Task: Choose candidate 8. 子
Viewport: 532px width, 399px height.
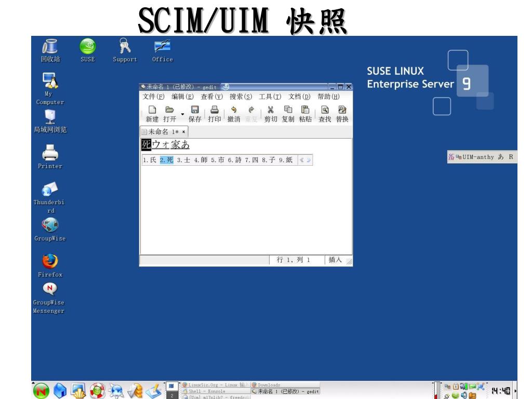Action: (269, 160)
